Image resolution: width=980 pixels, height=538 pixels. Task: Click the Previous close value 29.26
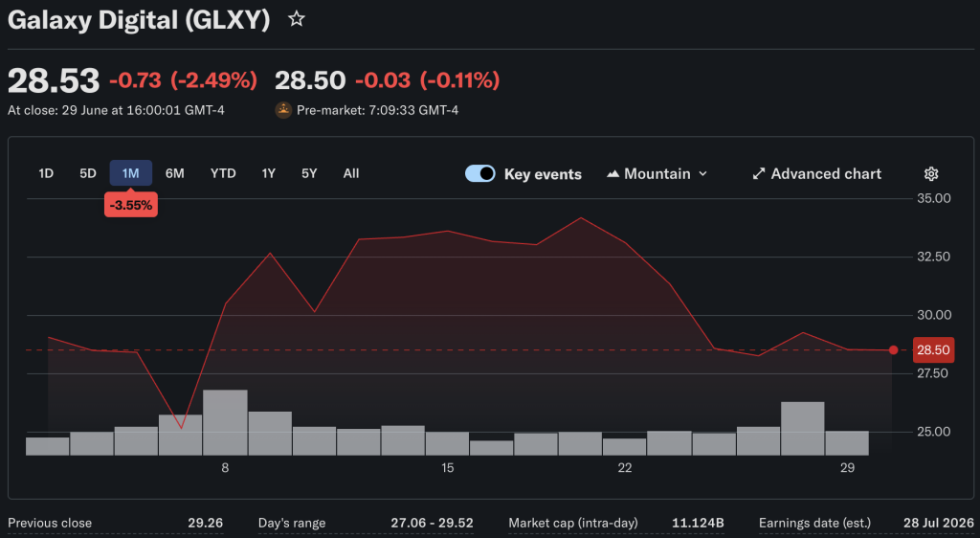click(x=205, y=523)
